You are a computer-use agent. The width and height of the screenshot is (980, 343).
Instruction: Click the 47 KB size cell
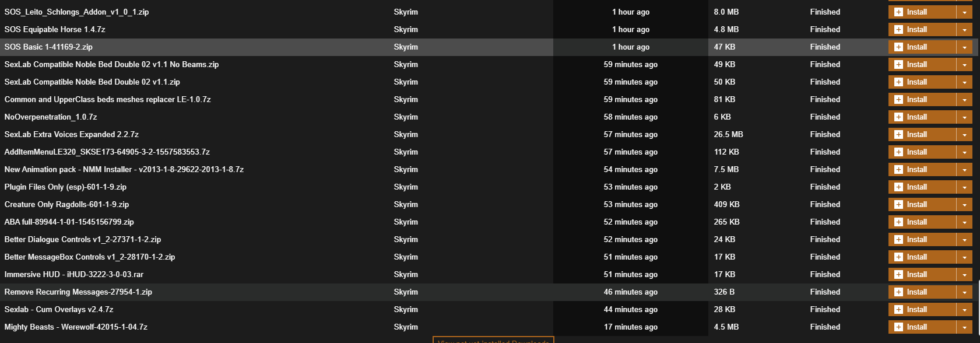pos(724,47)
